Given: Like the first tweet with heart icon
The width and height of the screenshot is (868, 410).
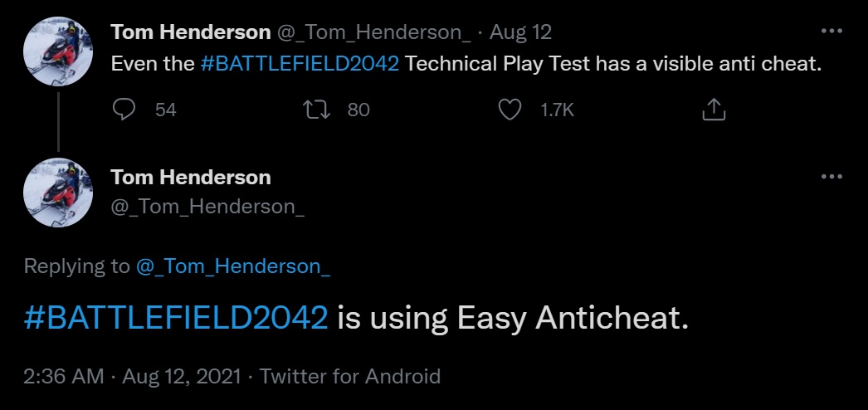Looking at the screenshot, I should point(510,110).
